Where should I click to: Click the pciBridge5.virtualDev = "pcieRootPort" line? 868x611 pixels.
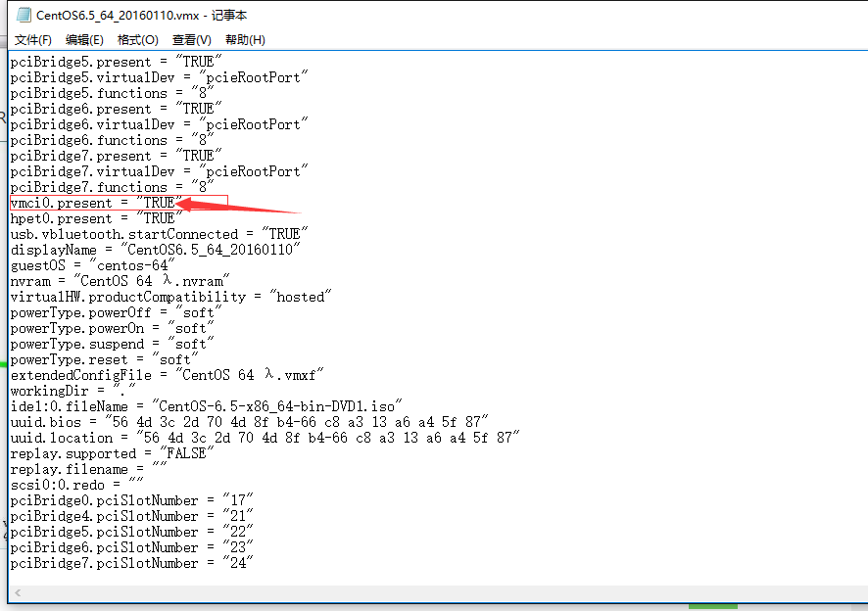159,77
